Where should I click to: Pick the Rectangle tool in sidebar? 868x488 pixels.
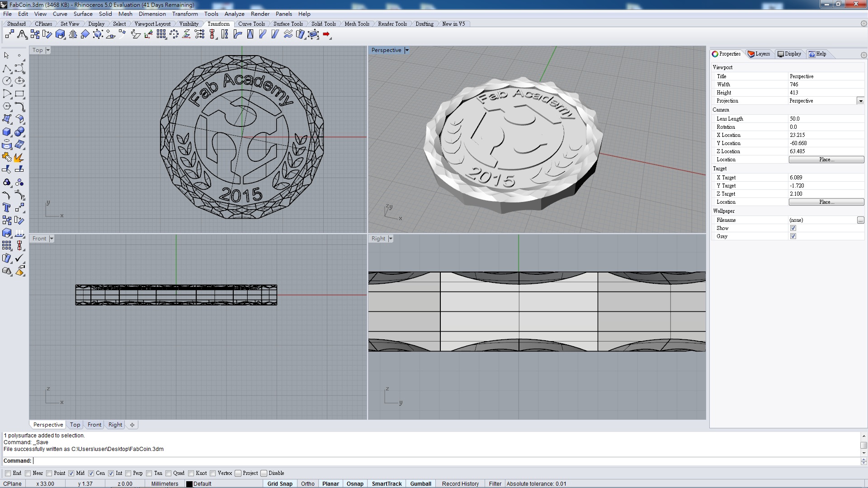pyautogui.click(x=19, y=94)
